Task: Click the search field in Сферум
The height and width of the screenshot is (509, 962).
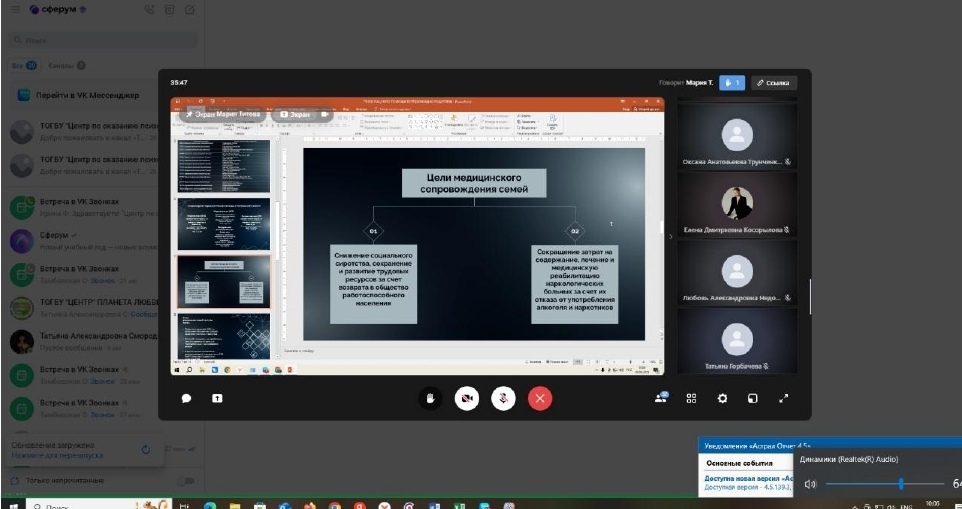Action: click(x=100, y=40)
